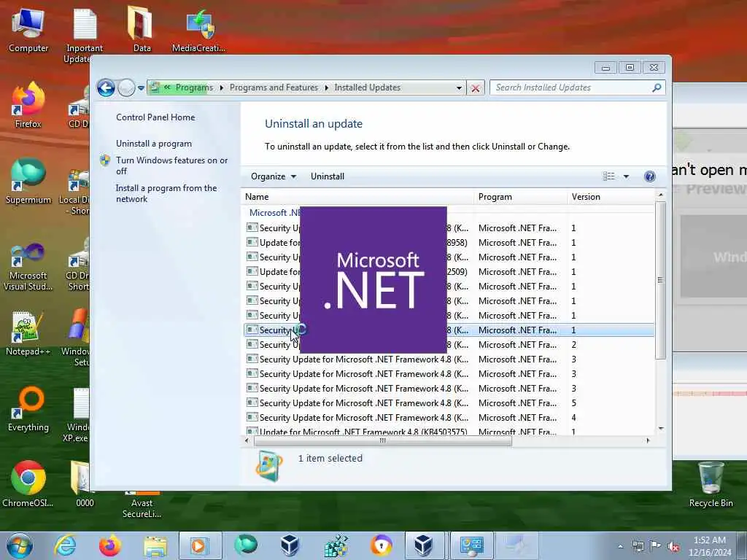Click the Programs breadcrumb in address bar

point(194,87)
